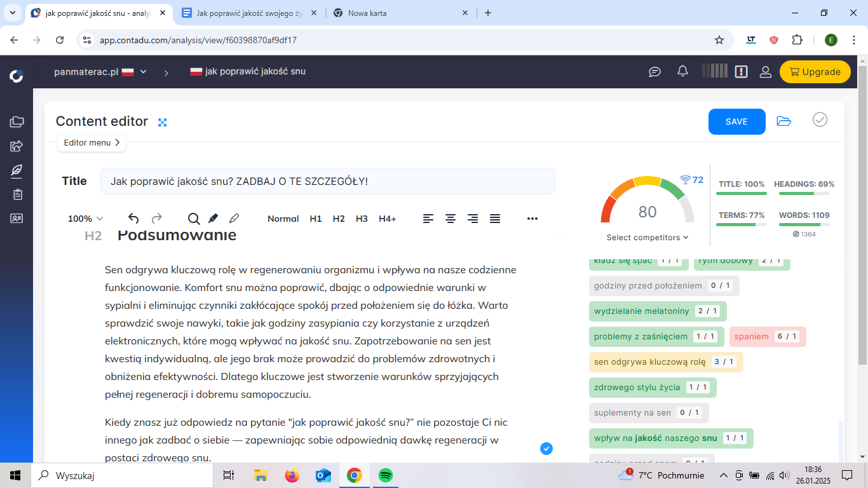Expand the Editor menu
The height and width of the screenshot is (488, 868).
[92, 143]
